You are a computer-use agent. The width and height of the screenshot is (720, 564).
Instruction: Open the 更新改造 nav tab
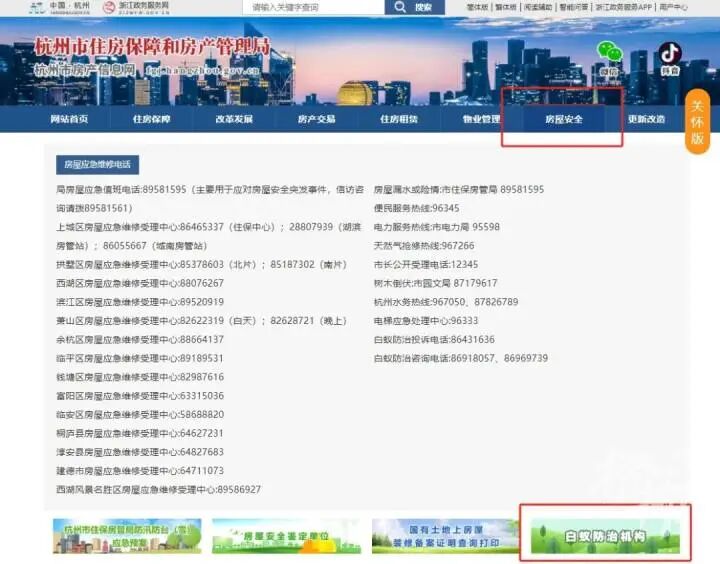(x=646, y=119)
